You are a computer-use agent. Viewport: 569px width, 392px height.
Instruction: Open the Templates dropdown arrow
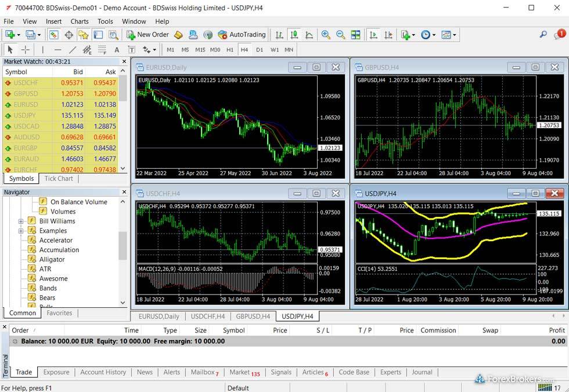(454, 35)
